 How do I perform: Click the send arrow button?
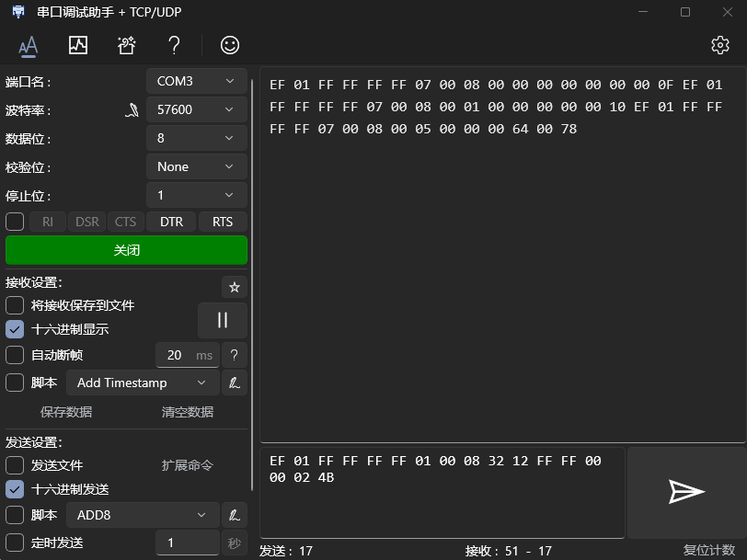pos(686,492)
